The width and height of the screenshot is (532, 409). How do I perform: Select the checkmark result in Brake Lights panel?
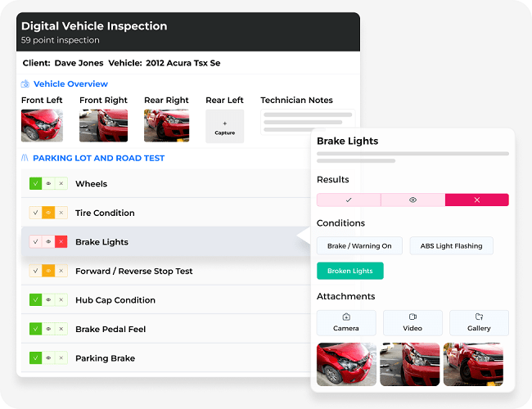[x=349, y=200]
